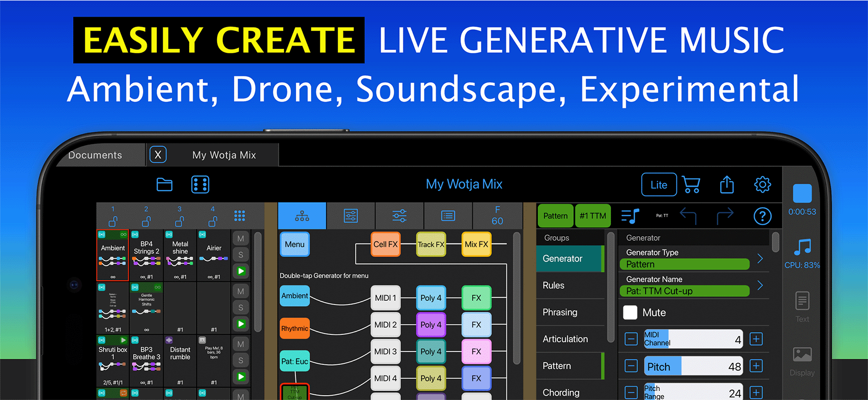This screenshot has width=868, height=400.
Task: Toggle solo S for first track row
Action: coord(241,255)
